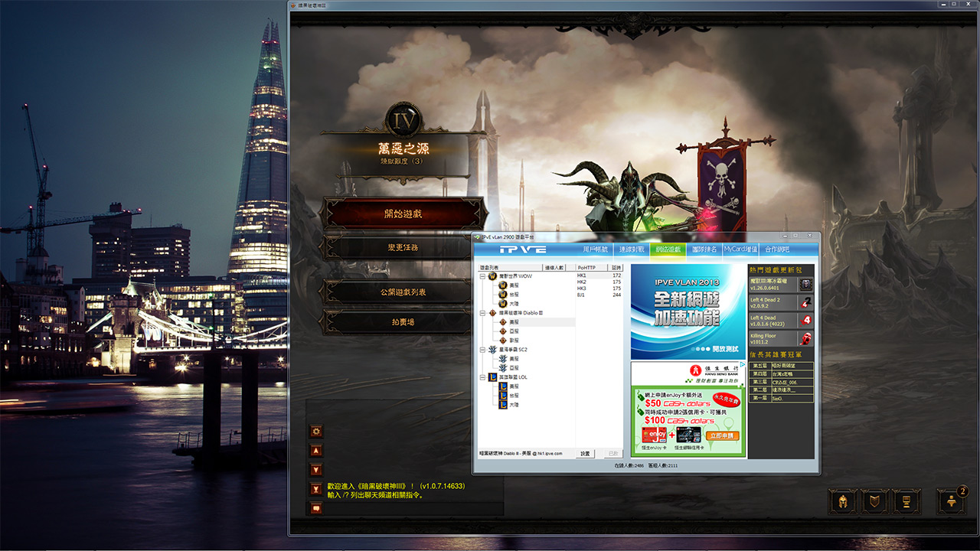Select the HK1 server row

click(x=599, y=275)
